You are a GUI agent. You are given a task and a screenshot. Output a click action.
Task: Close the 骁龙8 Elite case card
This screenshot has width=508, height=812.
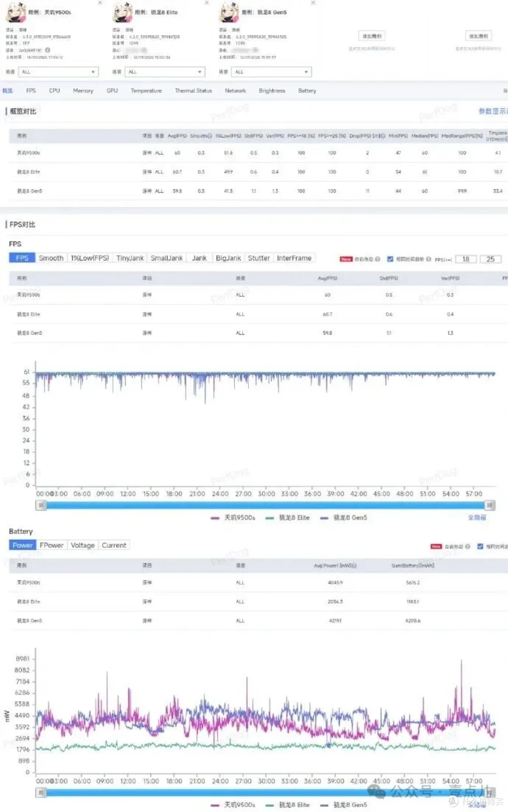pyautogui.click(x=207, y=3)
